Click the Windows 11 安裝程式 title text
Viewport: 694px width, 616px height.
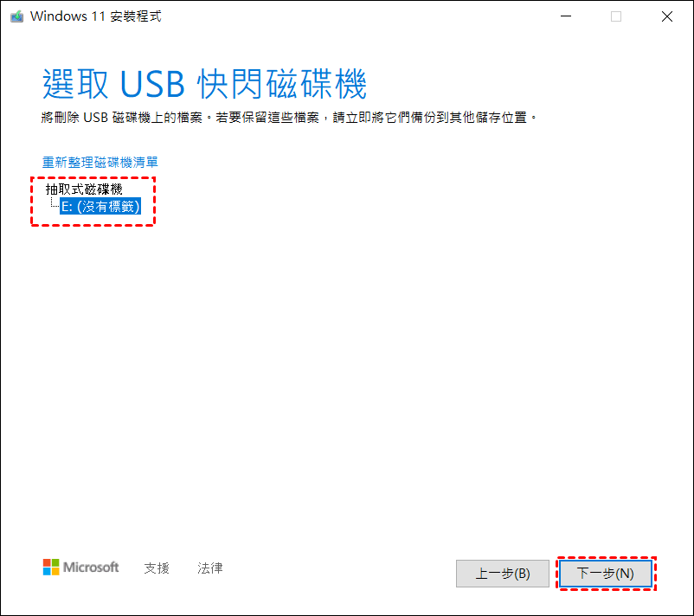click(95, 16)
